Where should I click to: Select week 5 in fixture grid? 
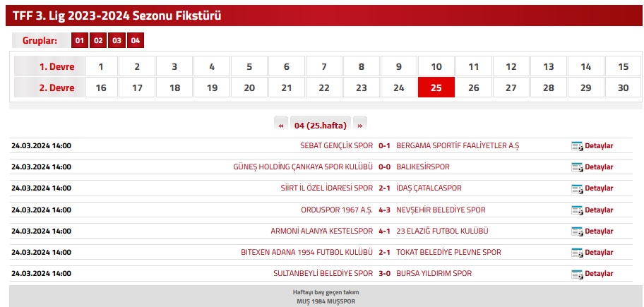coord(249,66)
